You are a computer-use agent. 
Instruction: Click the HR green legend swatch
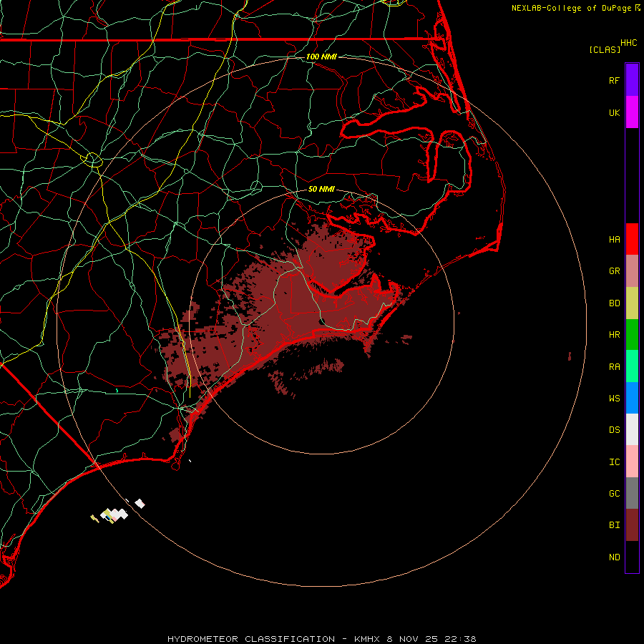632,335
